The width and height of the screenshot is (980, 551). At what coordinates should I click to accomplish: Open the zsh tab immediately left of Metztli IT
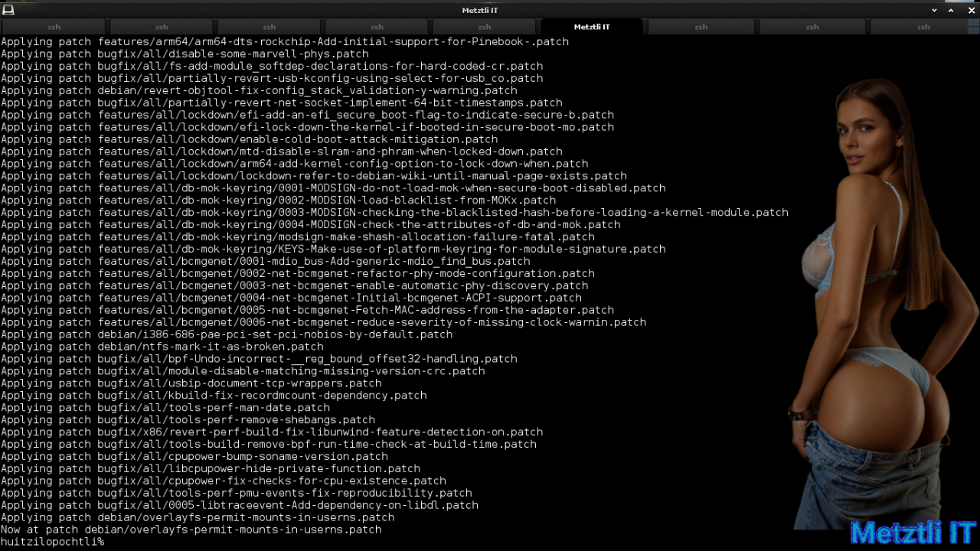point(484,27)
